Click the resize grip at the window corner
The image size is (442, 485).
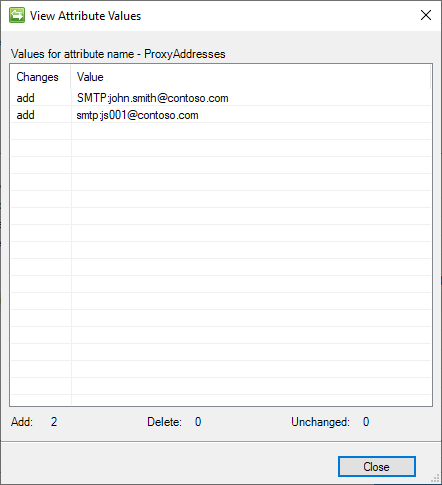(436, 479)
